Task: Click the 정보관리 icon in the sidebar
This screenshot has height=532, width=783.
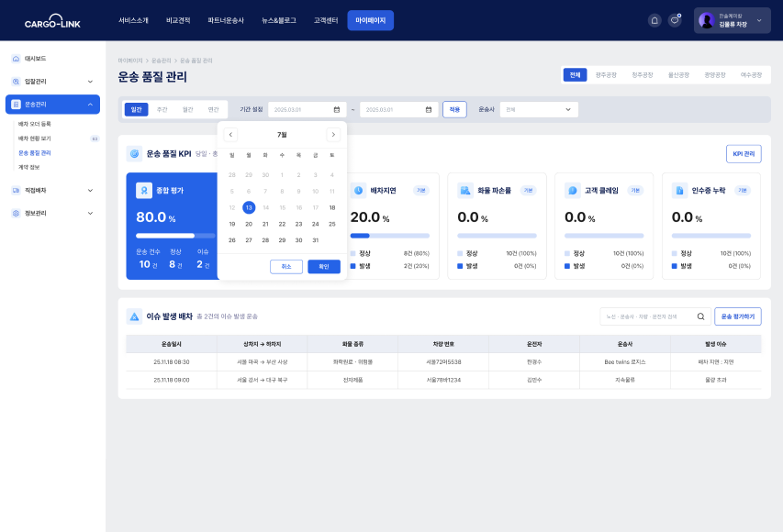Action: click(16, 213)
